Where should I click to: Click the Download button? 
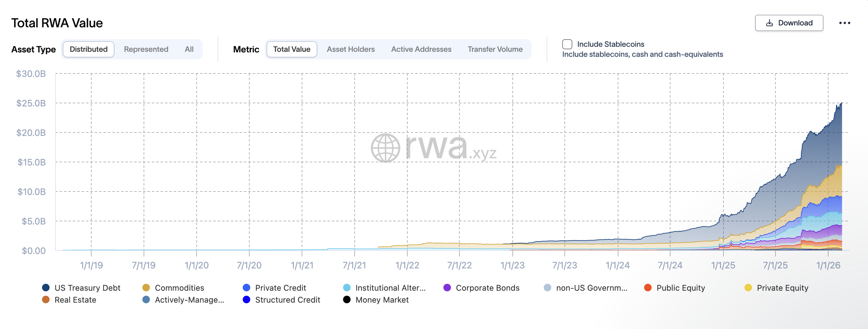click(789, 23)
